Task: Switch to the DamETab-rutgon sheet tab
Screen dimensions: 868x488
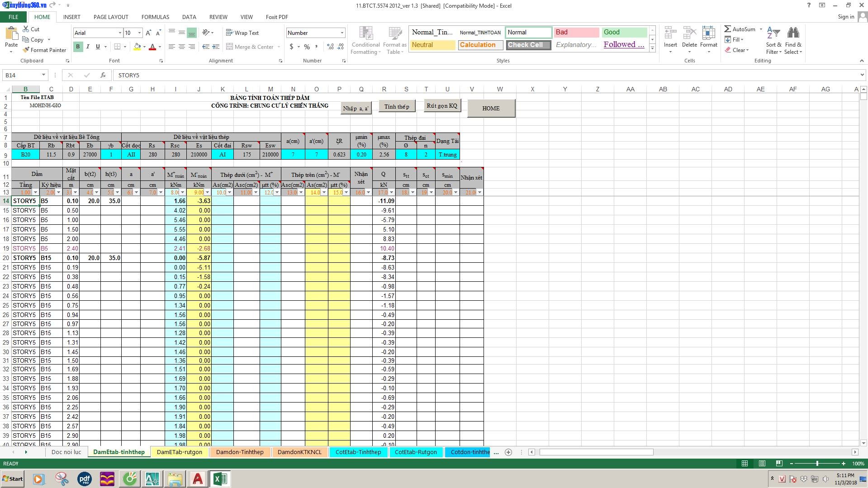Action: point(180,452)
